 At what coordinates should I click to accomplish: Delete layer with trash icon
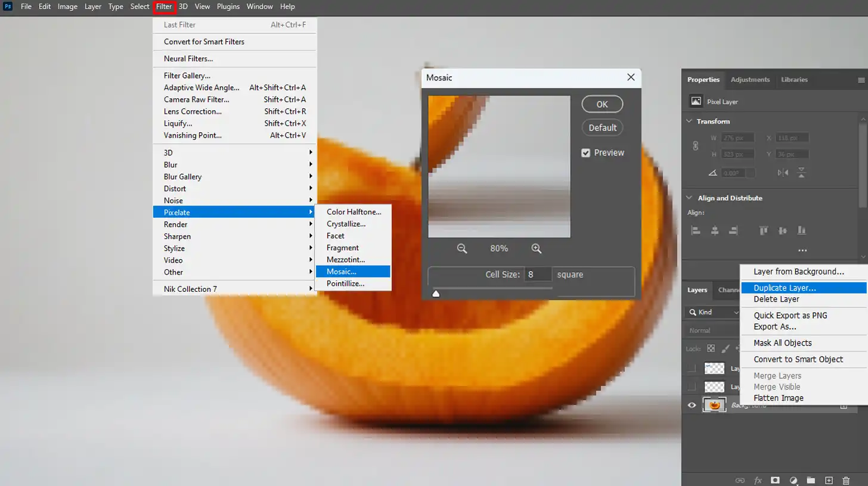point(846,480)
